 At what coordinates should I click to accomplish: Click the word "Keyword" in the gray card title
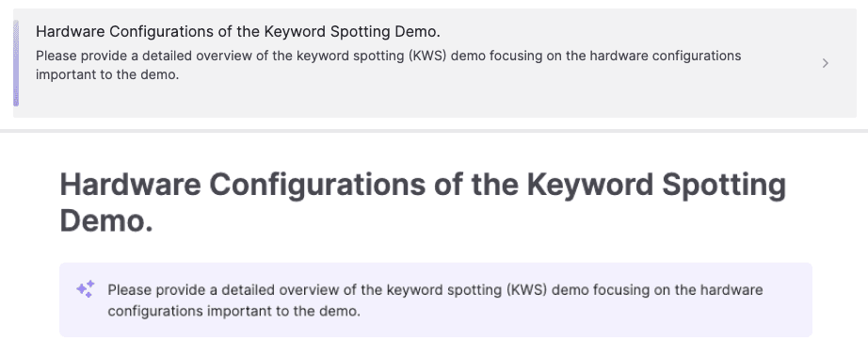coord(295,31)
